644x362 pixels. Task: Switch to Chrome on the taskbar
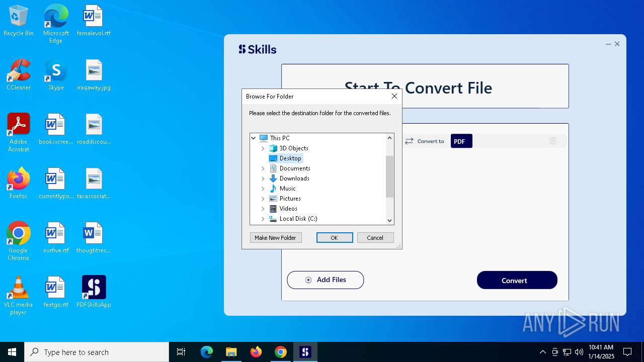coord(281,352)
